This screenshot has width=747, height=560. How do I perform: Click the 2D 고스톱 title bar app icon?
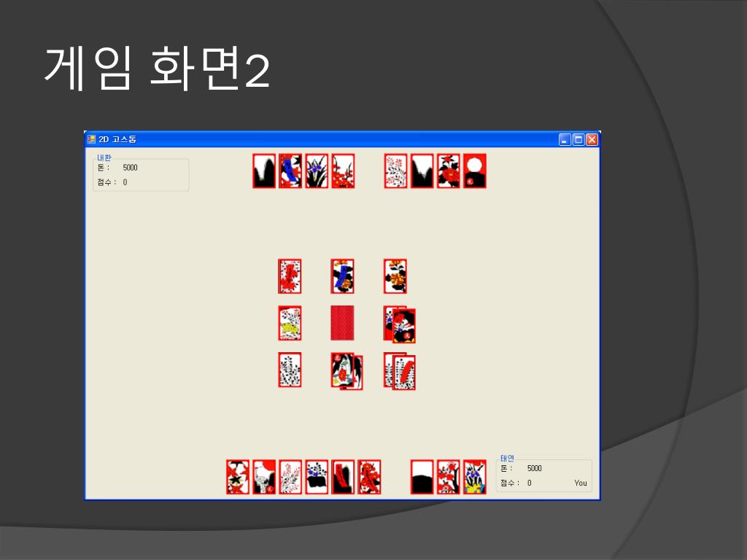[x=91, y=139]
